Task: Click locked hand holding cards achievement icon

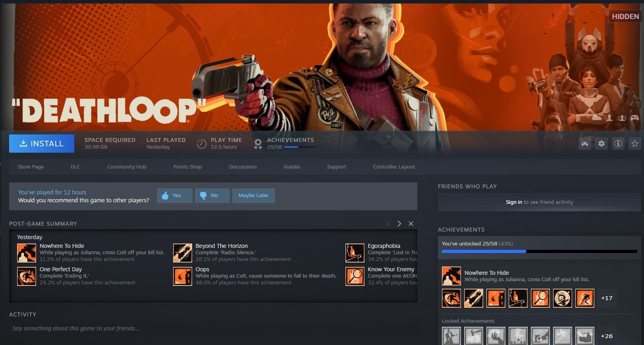Action: pos(496,336)
